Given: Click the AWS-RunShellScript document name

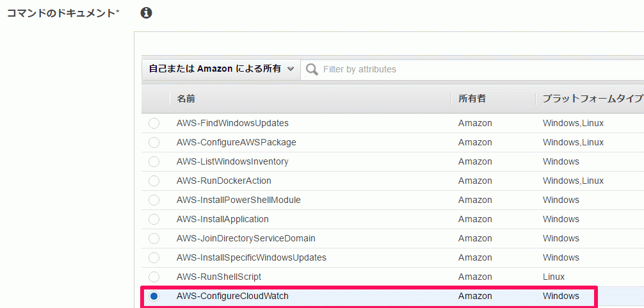Looking at the screenshot, I should 219,277.
